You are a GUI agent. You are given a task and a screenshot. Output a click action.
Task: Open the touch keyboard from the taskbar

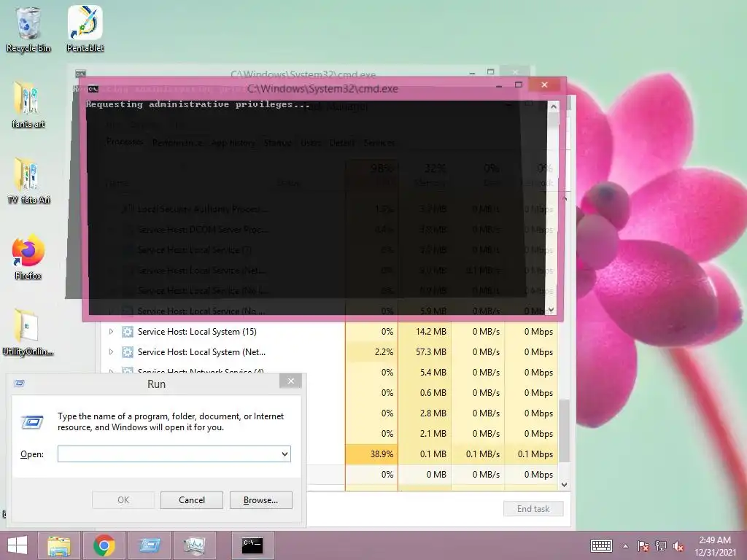point(601,545)
